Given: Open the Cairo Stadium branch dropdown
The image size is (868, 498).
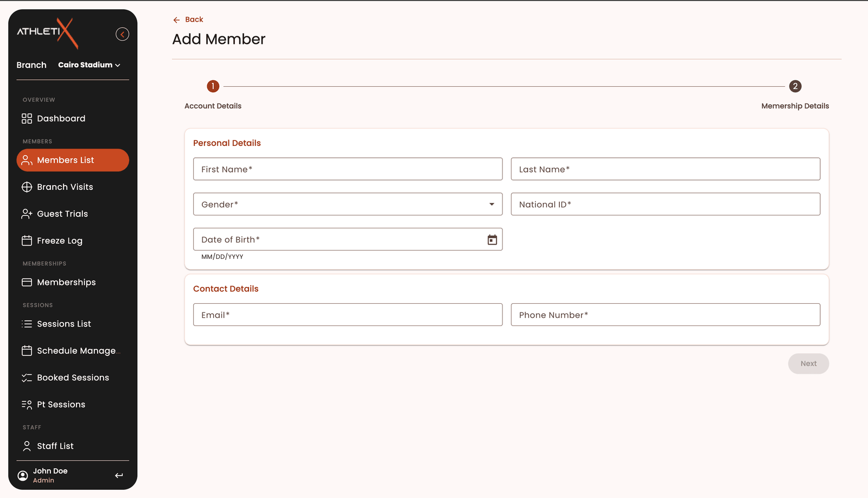Looking at the screenshot, I should pyautogui.click(x=90, y=65).
